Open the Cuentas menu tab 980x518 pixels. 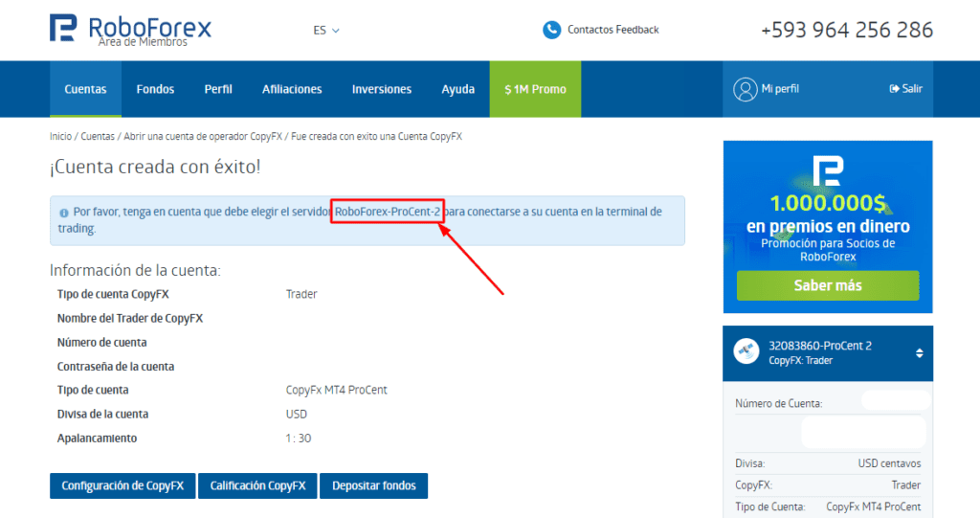coord(85,89)
